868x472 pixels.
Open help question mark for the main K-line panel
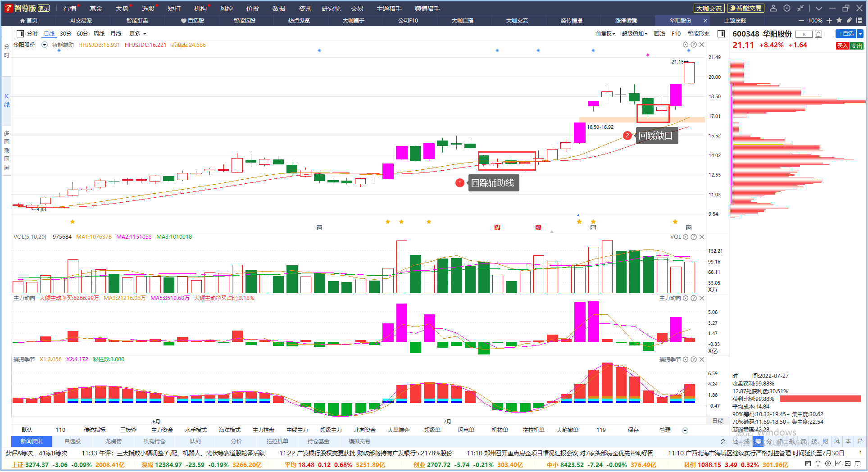click(x=694, y=45)
